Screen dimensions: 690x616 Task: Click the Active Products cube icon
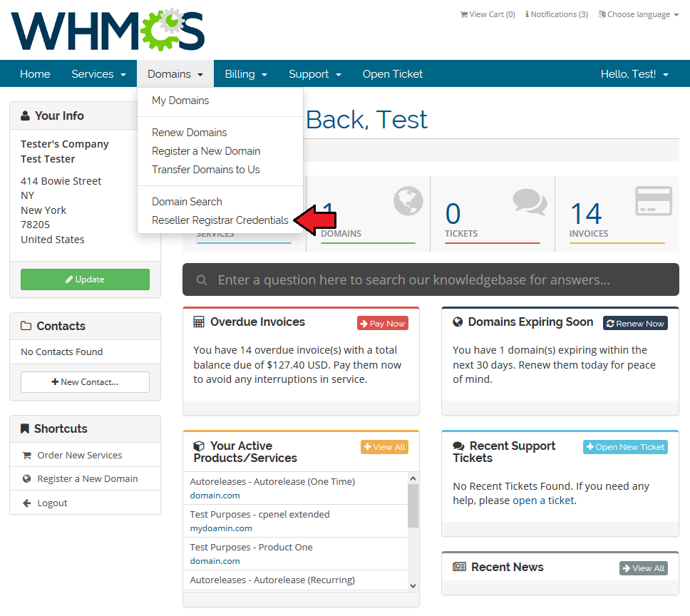(199, 446)
